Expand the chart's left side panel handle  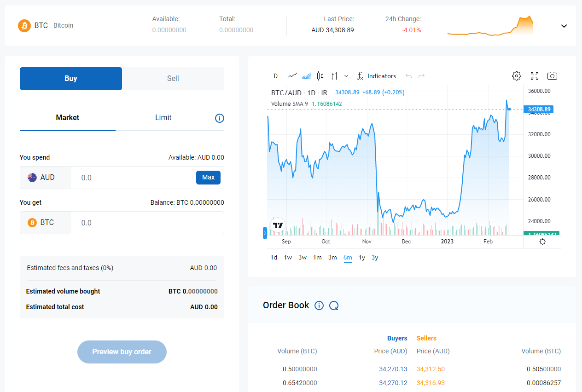pos(265,233)
